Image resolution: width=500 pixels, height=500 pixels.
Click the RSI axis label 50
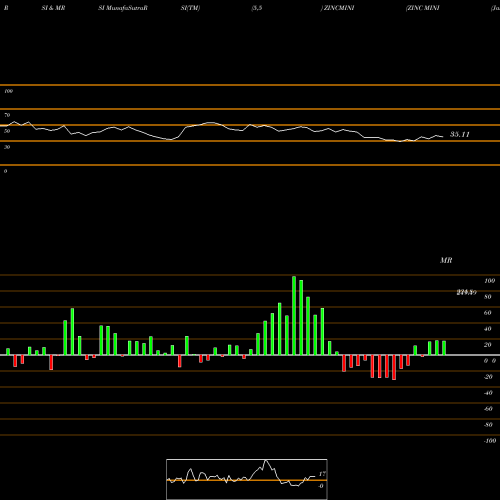click(7, 131)
